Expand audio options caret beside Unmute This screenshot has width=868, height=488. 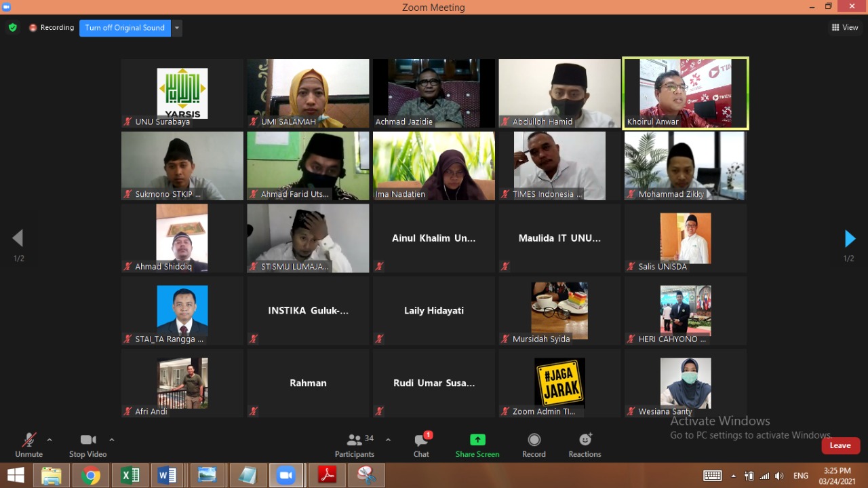click(50, 440)
